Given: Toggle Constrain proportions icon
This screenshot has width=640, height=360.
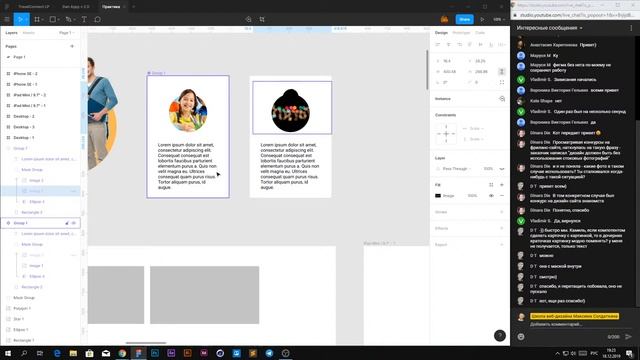Looking at the screenshot, I should pos(502,71).
